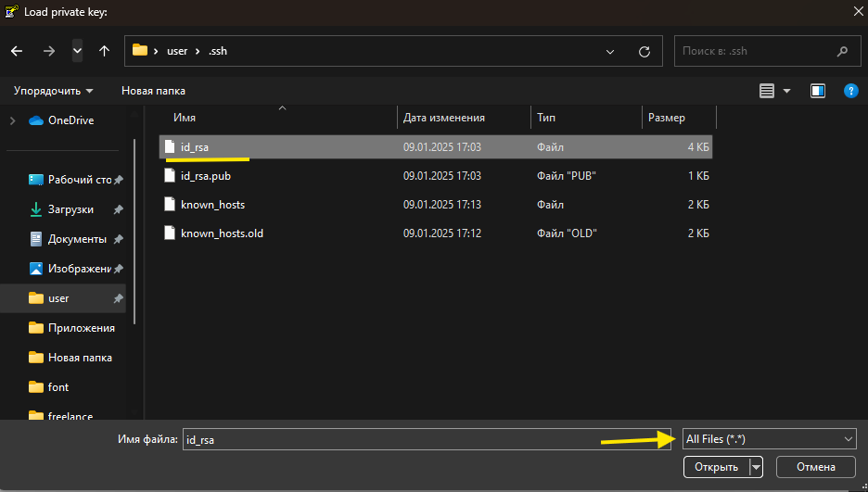This screenshot has height=492, width=868.
Task: Create a folder with 'Новая папка' button
Action: click(x=153, y=91)
